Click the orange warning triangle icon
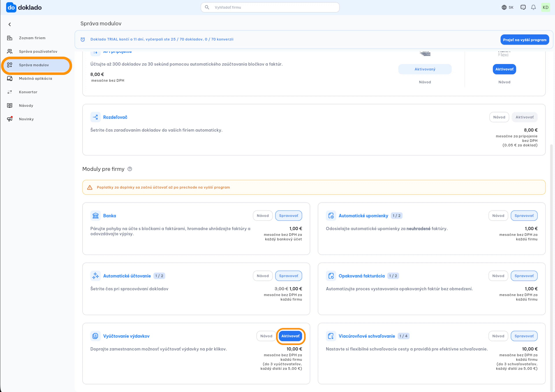This screenshot has width=555, height=392. click(90, 187)
